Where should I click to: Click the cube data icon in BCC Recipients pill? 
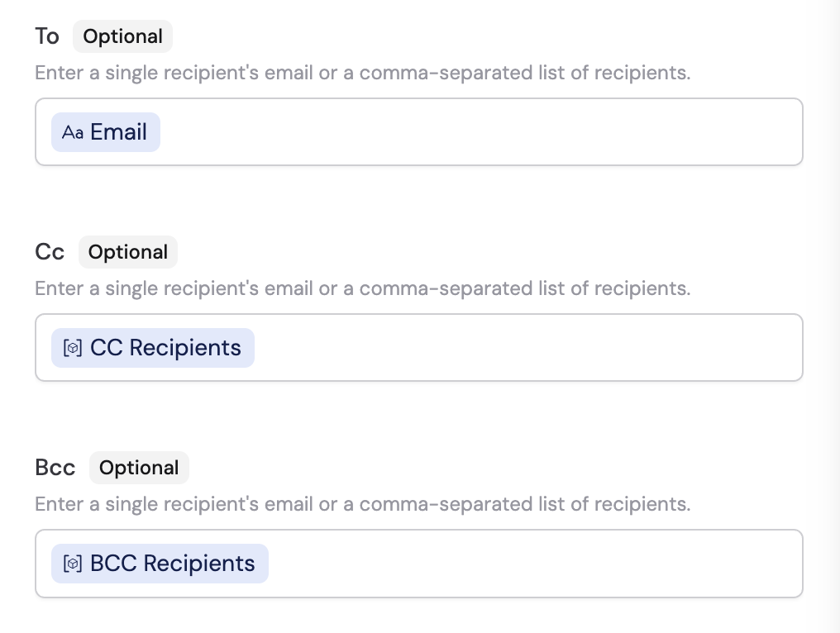click(x=74, y=563)
